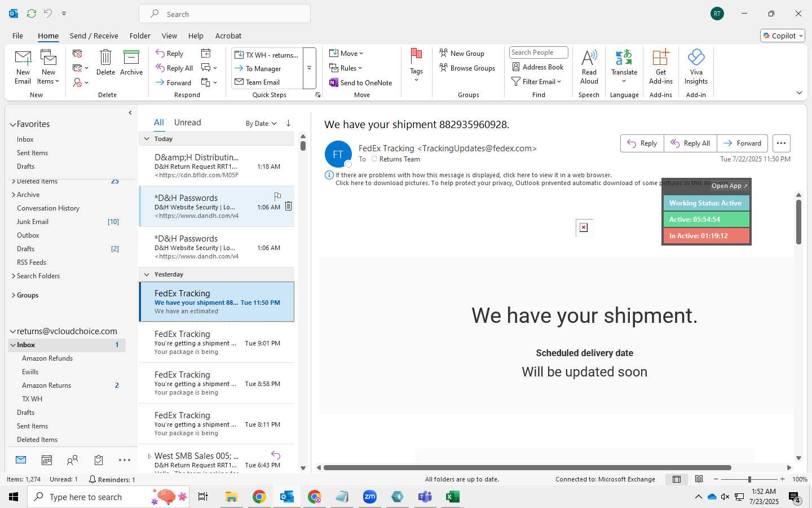812x508 pixels.
Task: Collapse the ribbon with the chevron
Action: 799,93
